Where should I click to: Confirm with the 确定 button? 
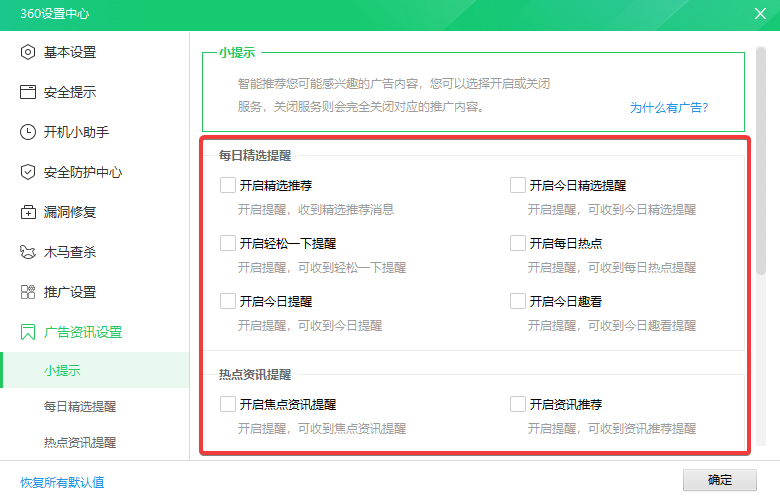719,480
